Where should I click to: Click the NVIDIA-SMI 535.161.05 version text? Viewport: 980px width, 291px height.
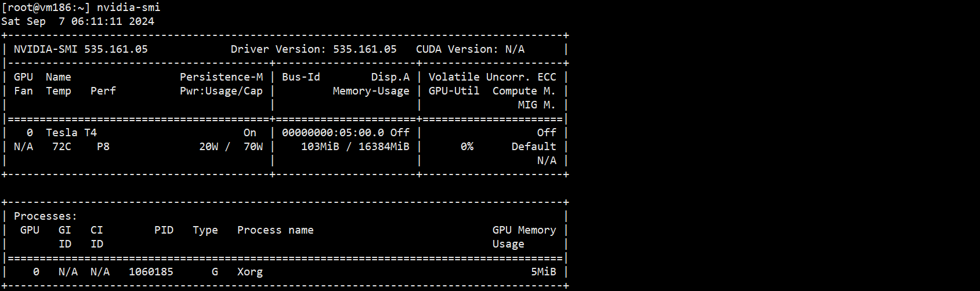click(81, 49)
